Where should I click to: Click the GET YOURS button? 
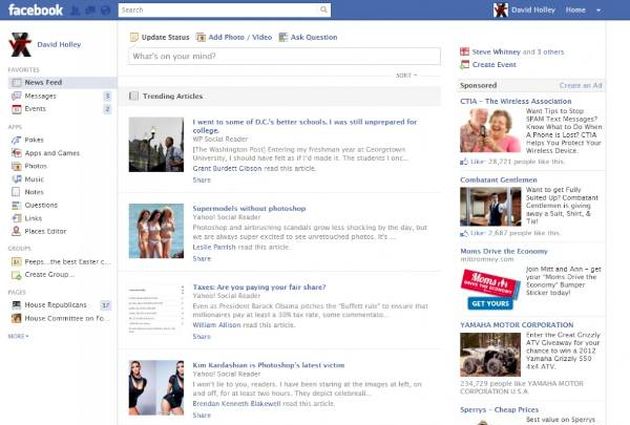point(490,304)
